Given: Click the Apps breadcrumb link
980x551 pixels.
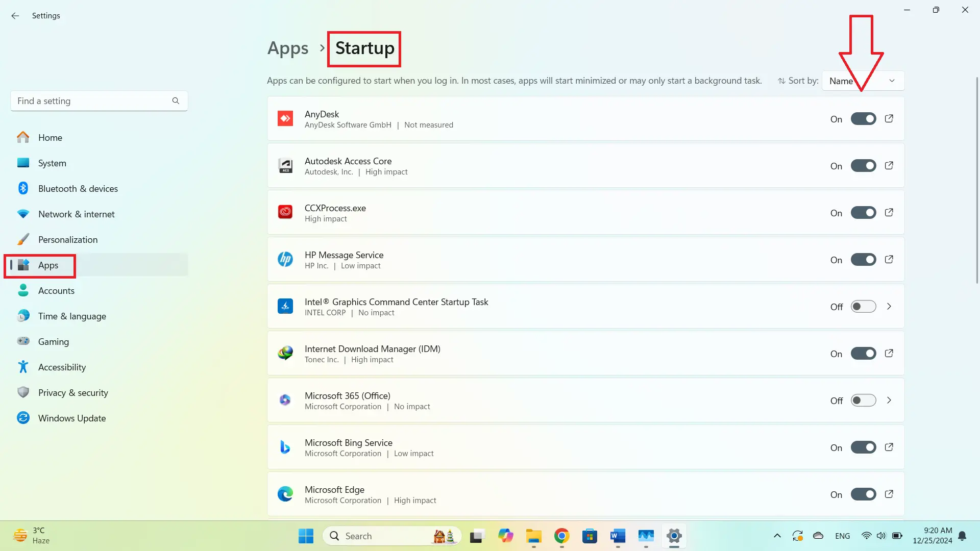Looking at the screenshot, I should 287,48.
